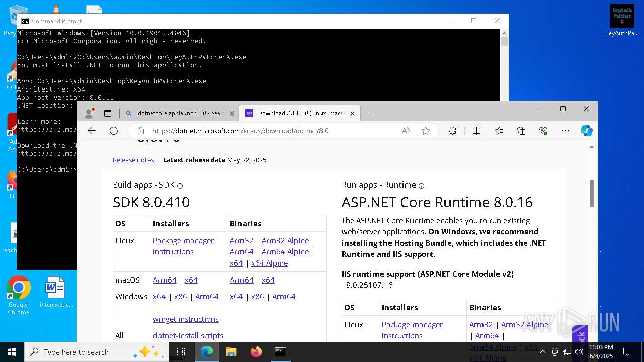
Task: Open taskbar clock showing 11:03 PM
Action: 601,352
